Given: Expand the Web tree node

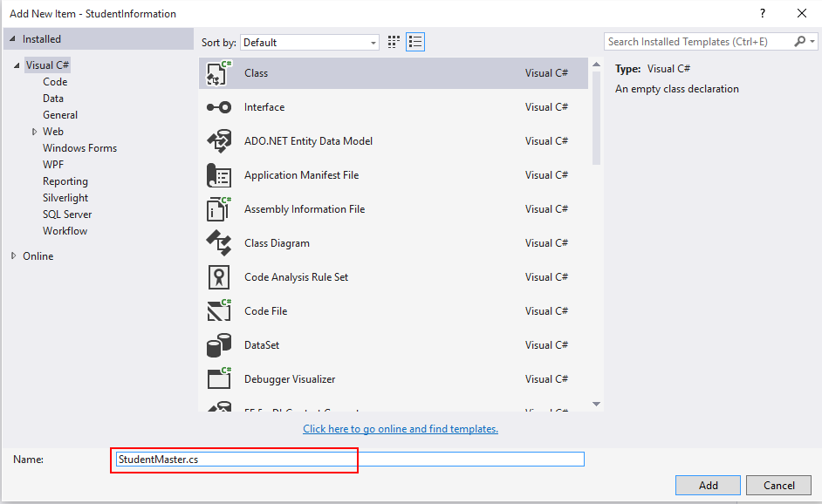Looking at the screenshot, I should click(x=34, y=132).
